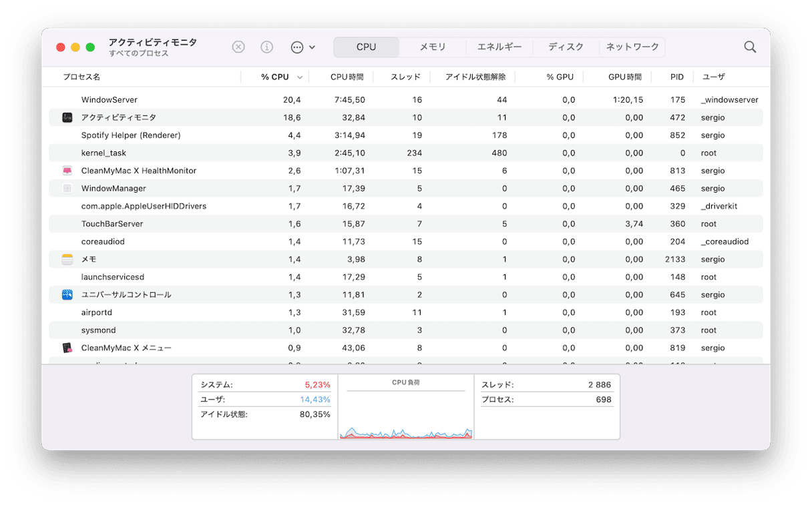The image size is (812, 505).
Task: Click the CleanMyMac X メニュー icon
Action: coord(67,348)
